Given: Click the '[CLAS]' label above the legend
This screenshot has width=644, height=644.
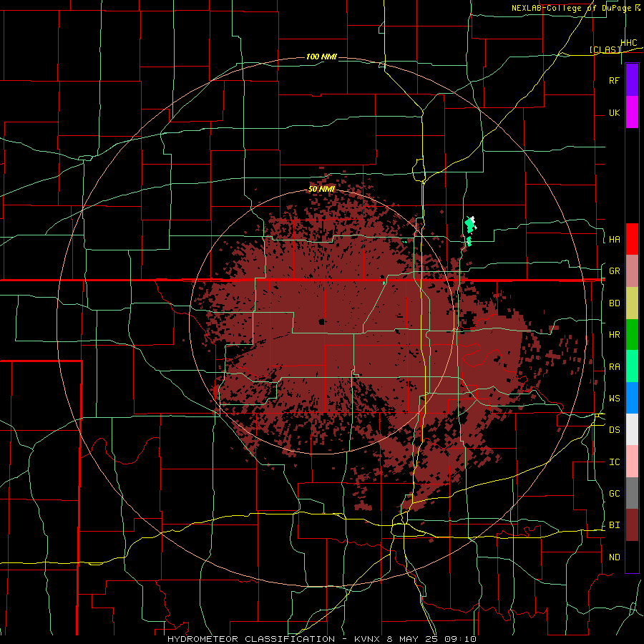Looking at the screenshot, I should click(605, 50).
